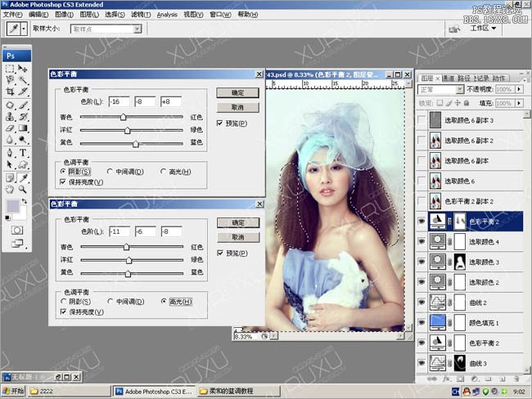The image size is (532, 399).
Task: Click the trash icon in Layers panel
Action: pos(516,379)
